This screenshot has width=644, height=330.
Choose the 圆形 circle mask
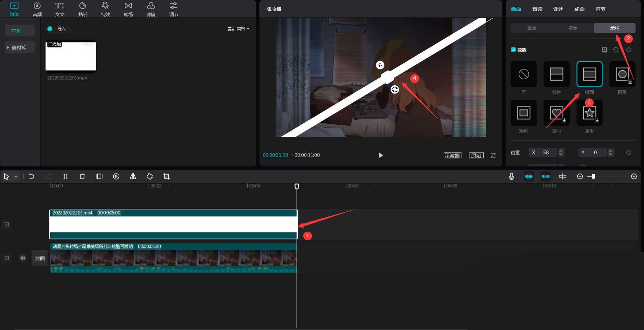tap(622, 74)
